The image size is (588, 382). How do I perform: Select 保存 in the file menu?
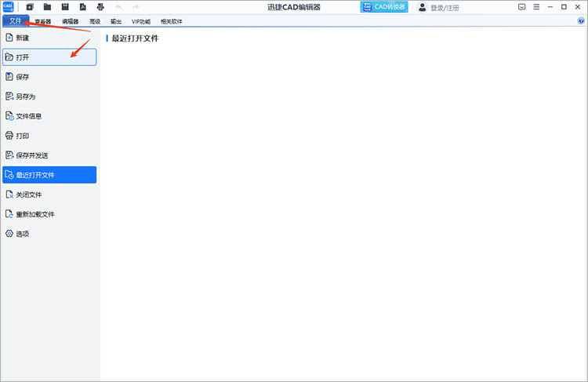[49, 77]
